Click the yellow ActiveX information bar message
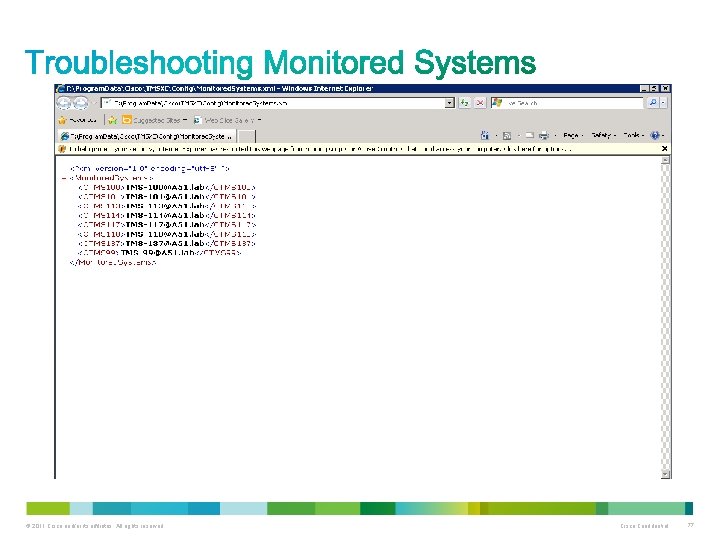Image resolution: width=720 pixels, height=540 pixels. [320, 149]
